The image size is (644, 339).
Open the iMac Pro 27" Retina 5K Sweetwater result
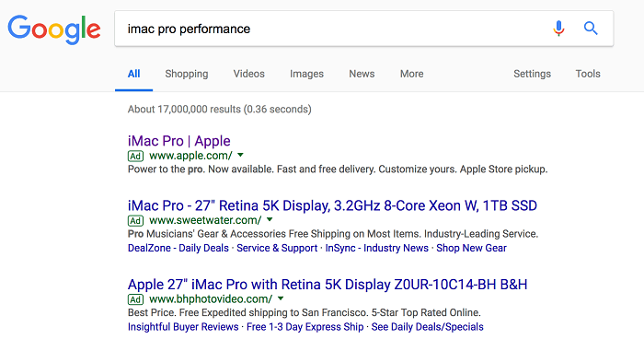332,205
